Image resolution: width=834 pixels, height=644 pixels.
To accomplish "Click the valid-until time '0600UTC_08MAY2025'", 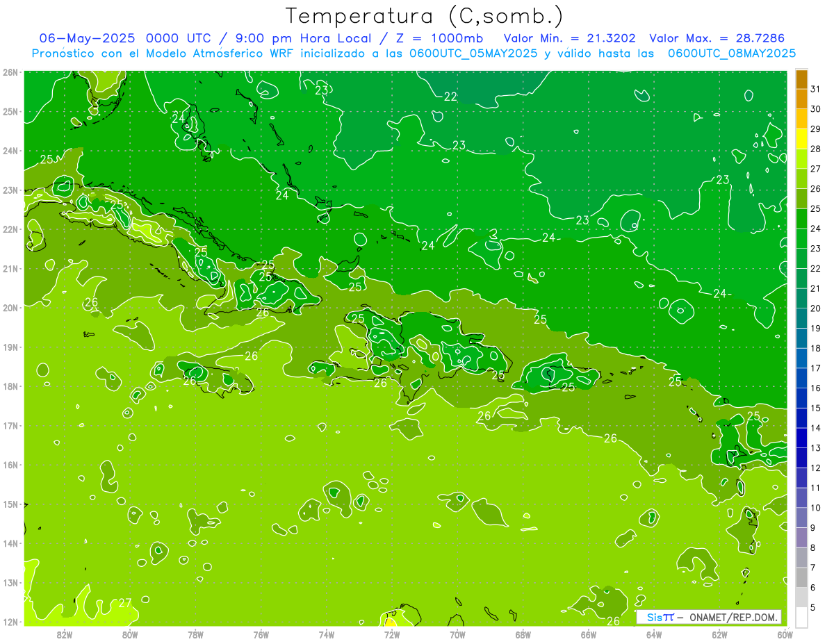I will (732, 53).
